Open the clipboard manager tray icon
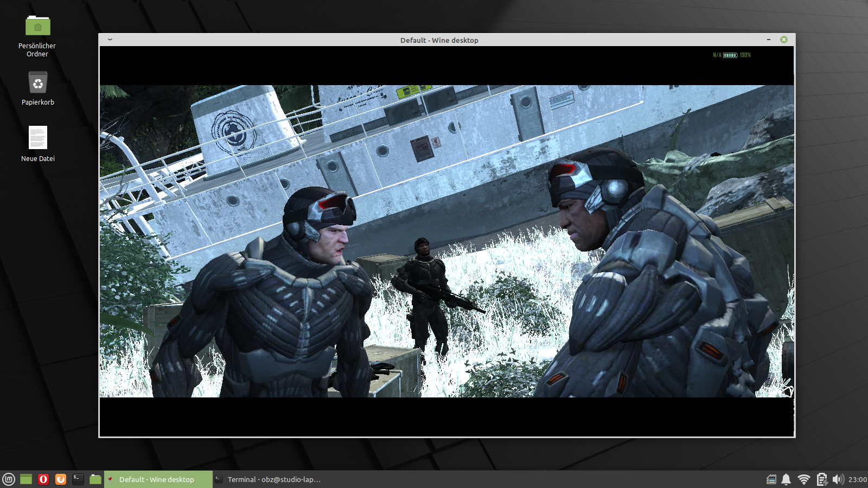The width and height of the screenshot is (868, 488). 771,479
